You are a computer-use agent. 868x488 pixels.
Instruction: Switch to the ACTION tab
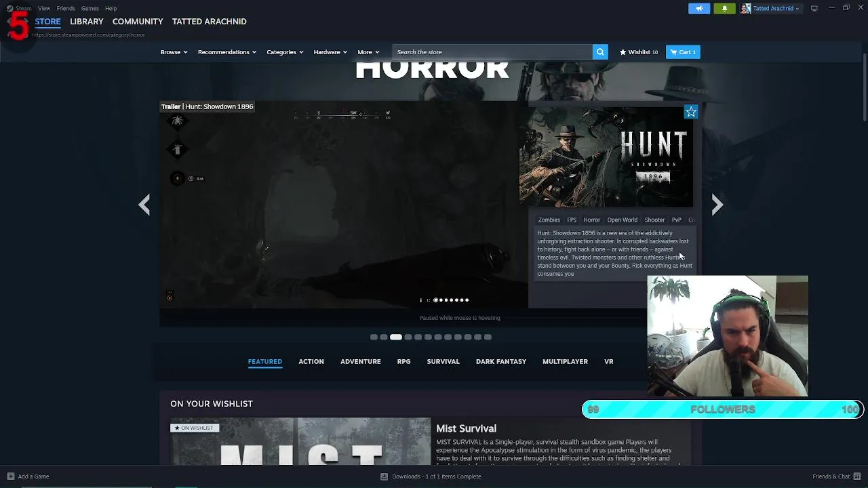(311, 361)
